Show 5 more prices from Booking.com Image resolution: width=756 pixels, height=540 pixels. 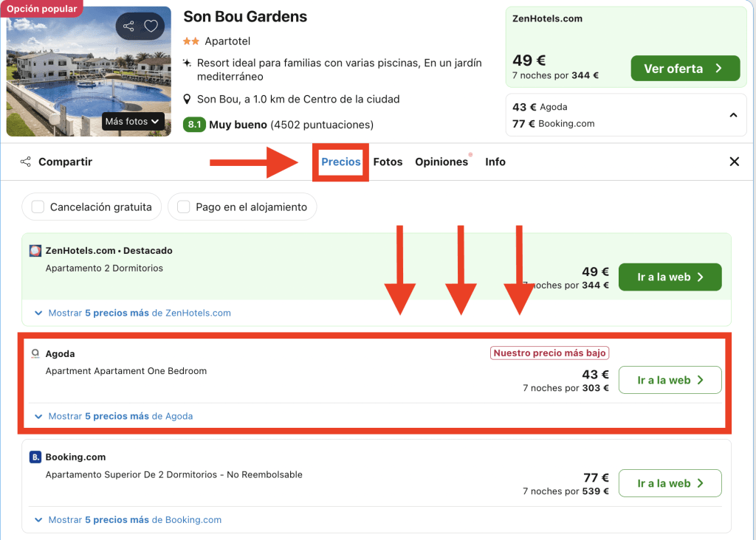coord(135,519)
